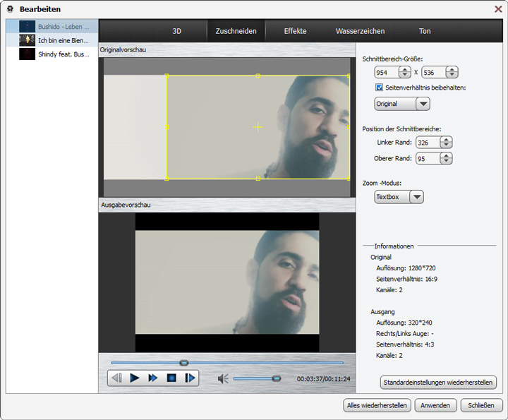The image size is (508, 420).
Task: Open the Ton tab
Action: coord(425,31)
